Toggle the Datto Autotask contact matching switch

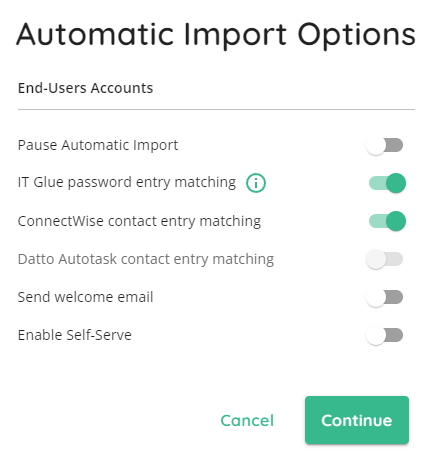click(x=385, y=259)
